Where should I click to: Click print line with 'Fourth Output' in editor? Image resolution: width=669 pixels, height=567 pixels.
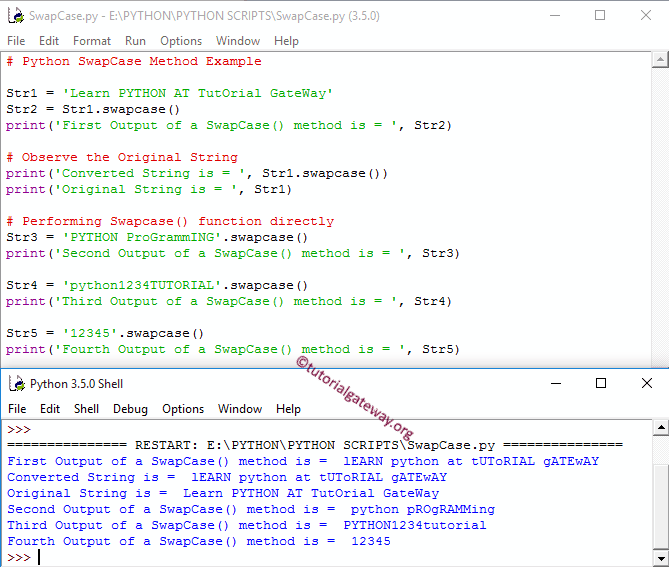pyautogui.click(x=233, y=349)
